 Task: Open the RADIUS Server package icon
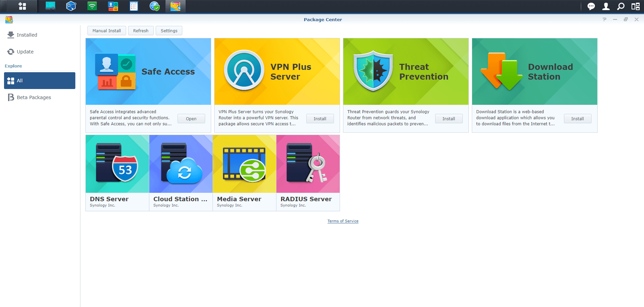click(x=307, y=163)
